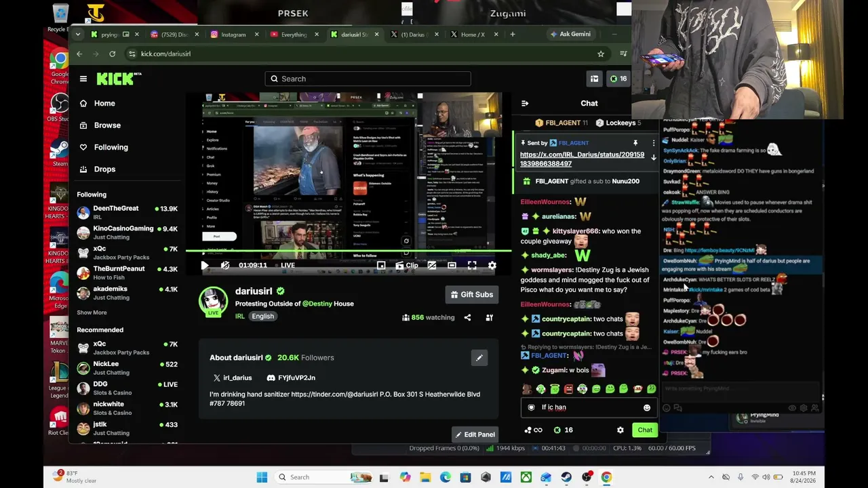Open the stream tools icon next to share
The height and width of the screenshot is (488, 868).
pyautogui.click(x=489, y=317)
